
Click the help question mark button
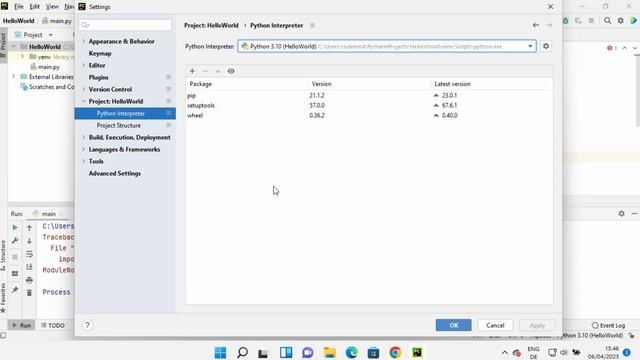coord(87,325)
